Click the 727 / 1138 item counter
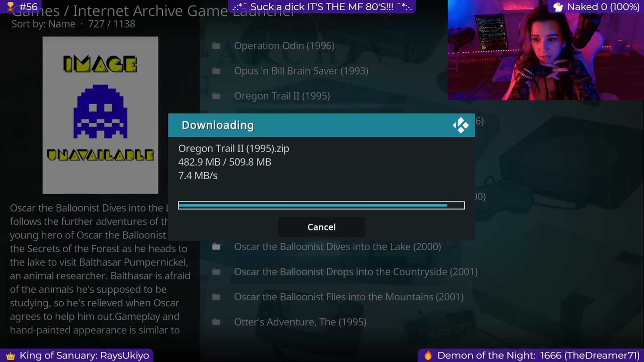Screen dimensions: 644x362 click(111, 24)
